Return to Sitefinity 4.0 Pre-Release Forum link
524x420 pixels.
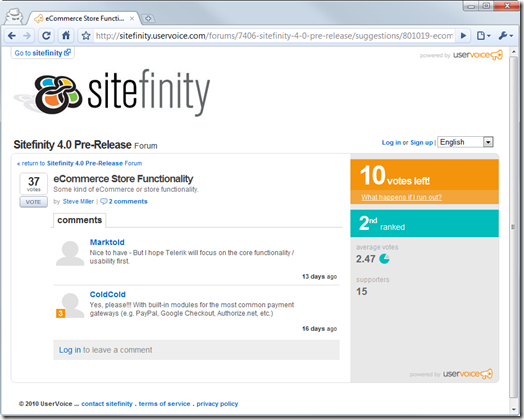(x=80, y=163)
